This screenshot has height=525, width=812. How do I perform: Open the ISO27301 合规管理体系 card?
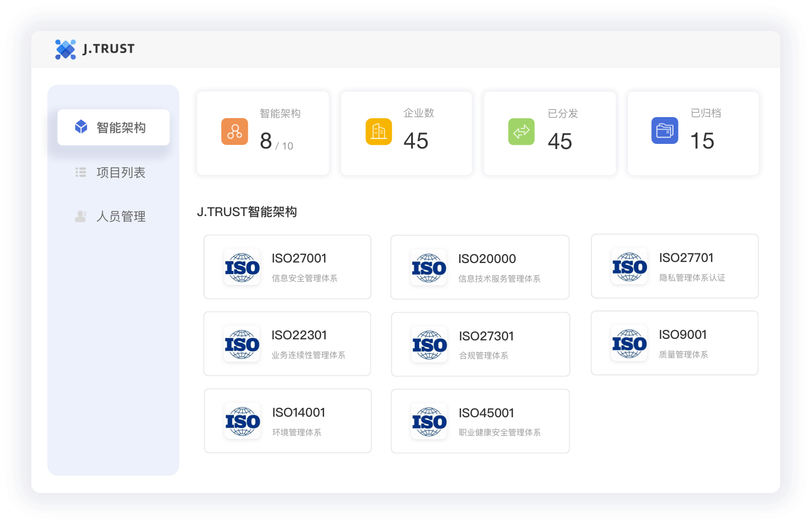click(480, 344)
